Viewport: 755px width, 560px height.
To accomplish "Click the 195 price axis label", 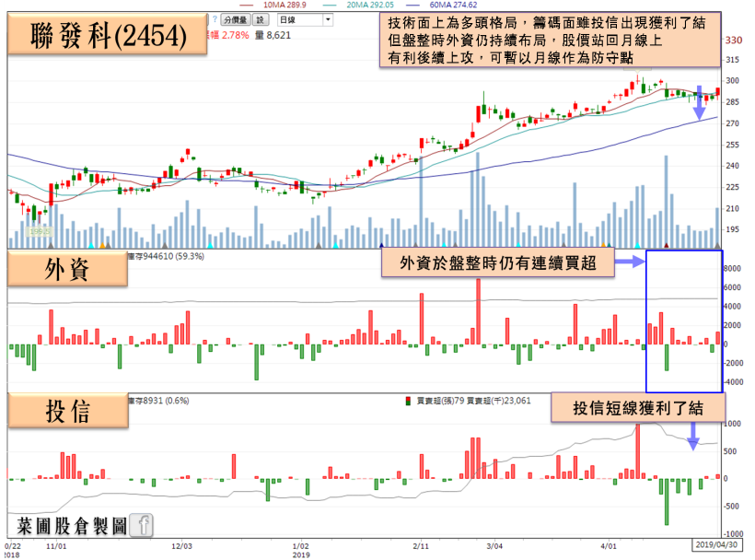I will pyautogui.click(x=732, y=229).
